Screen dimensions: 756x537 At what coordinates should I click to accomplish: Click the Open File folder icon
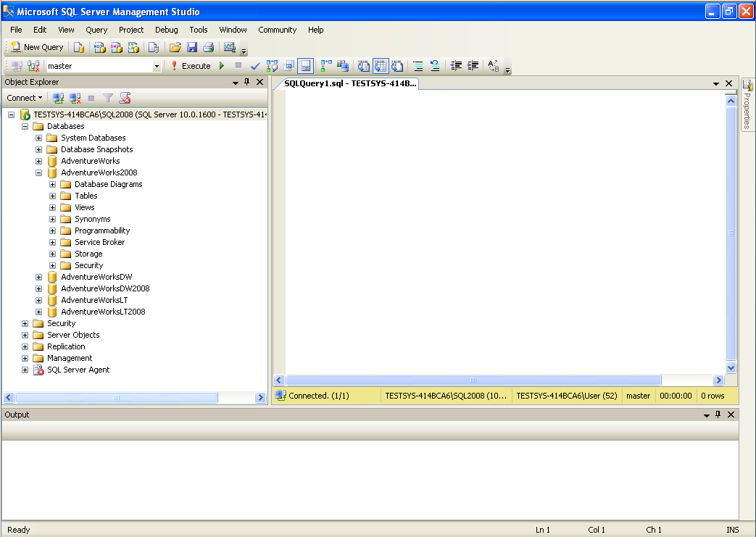pos(175,47)
